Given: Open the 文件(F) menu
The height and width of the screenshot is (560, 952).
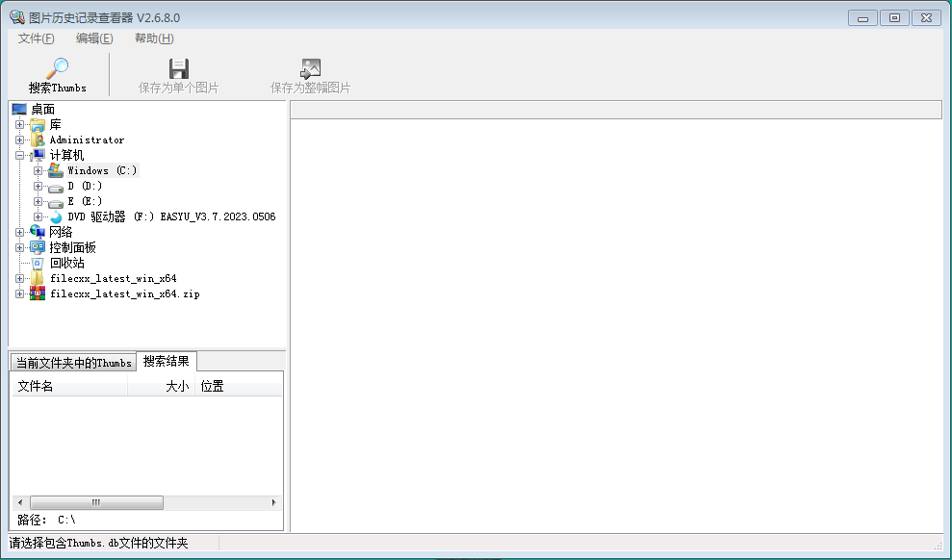Looking at the screenshot, I should coord(36,38).
